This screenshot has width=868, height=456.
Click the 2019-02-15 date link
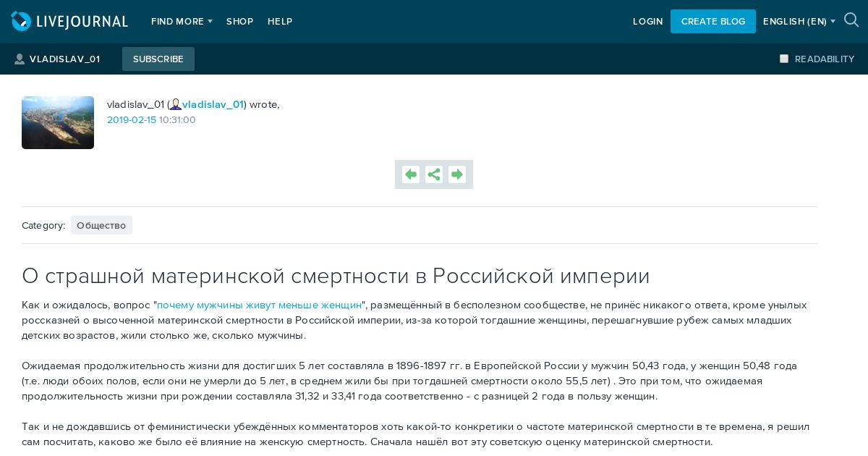click(132, 120)
